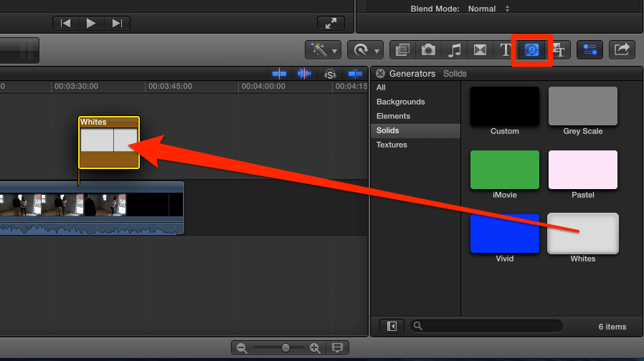Screen dimensions: 644x361
Task: Open the Retime speed dropdown menu
Action: (x=364, y=49)
